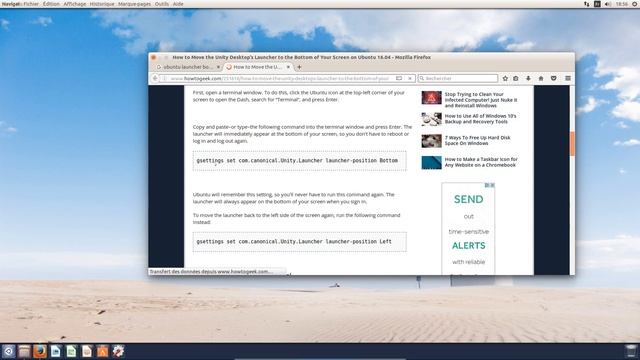Click the Rechercher search box

(x=458, y=78)
